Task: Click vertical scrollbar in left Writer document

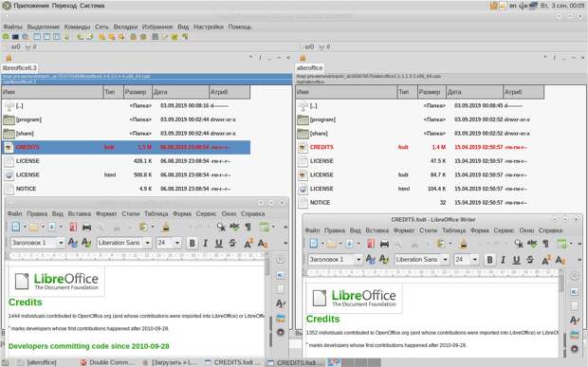Action: (x=267, y=304)
